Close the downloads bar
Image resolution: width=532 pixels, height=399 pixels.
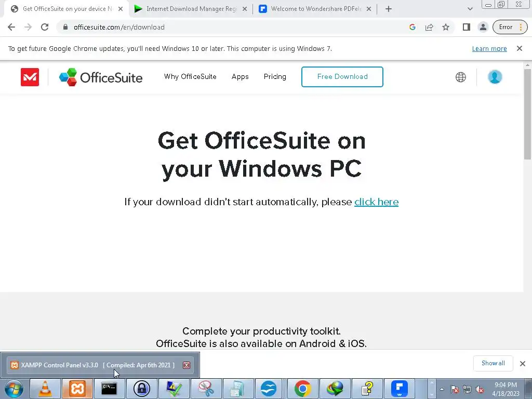click(523, 364)
